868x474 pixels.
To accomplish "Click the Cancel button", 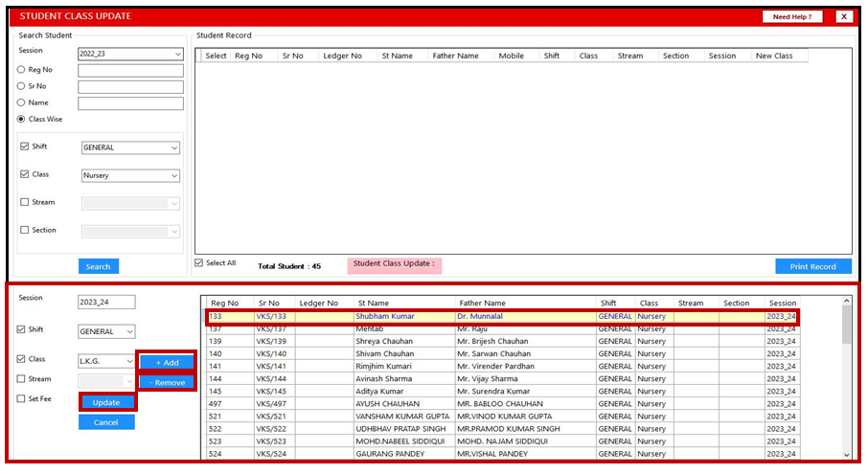I will 106,422.
